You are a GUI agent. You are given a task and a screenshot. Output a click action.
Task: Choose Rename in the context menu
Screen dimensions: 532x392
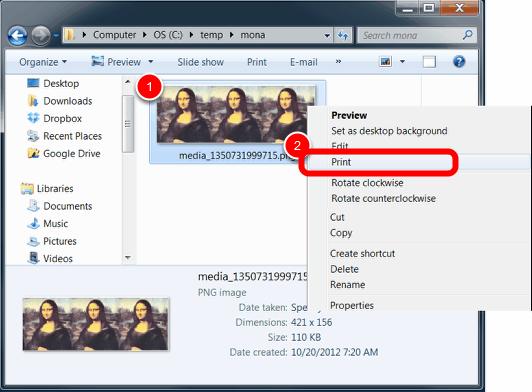point(347,285)
